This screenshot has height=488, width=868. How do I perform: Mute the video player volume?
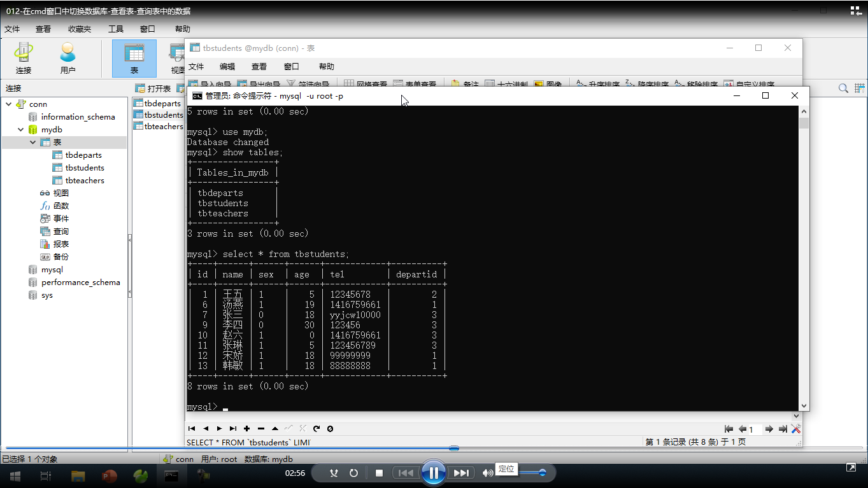pos(487,473)
